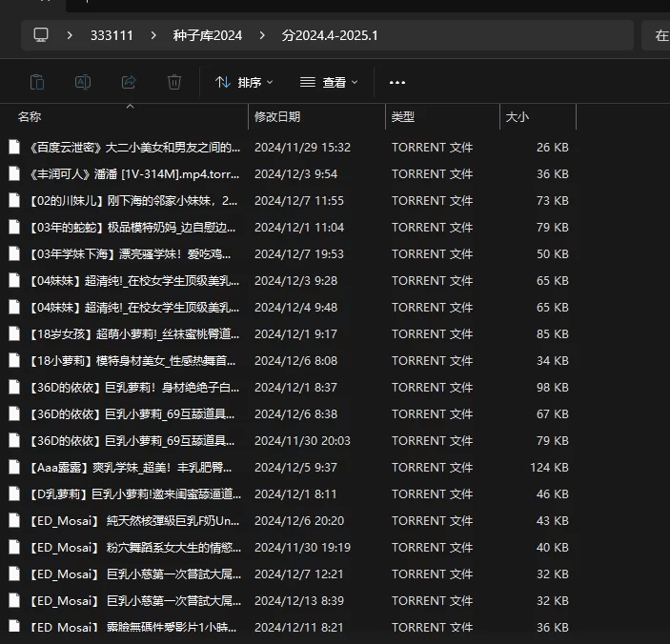This screenshot has width=670, height=644.
Task: Click the Rename icon in the toolbar
Action: (83, 82)
